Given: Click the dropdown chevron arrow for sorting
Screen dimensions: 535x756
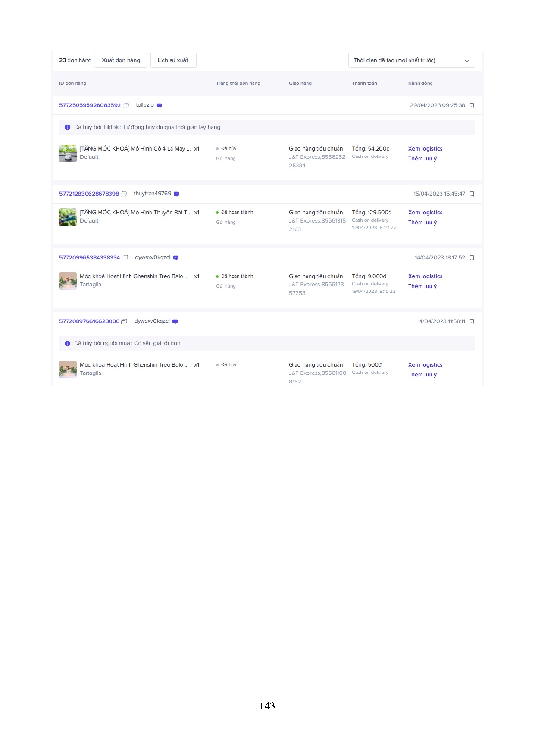Looking at the screenshot, I should 466,61.
